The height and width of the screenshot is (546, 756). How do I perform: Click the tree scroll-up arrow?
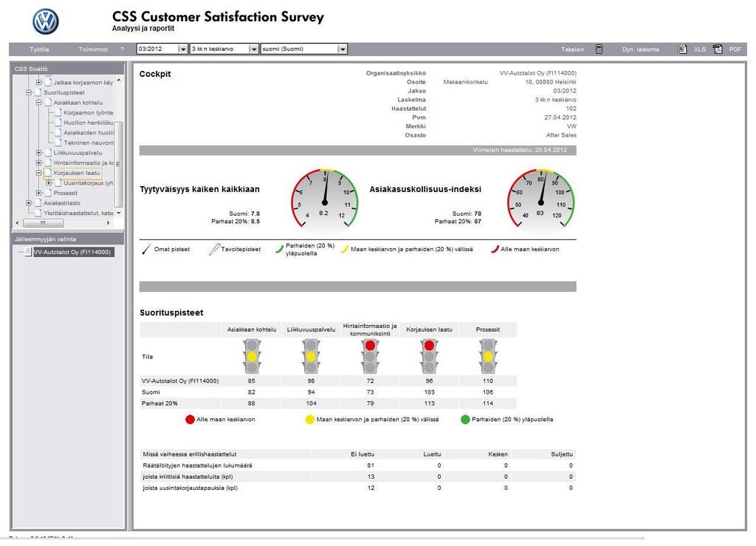(x=119, y=81)
